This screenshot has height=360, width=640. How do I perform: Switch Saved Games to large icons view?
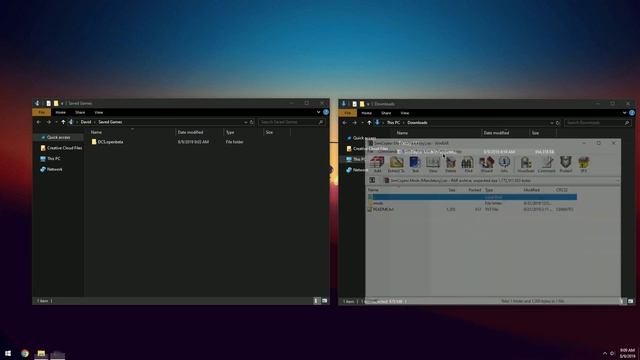point(324,301)
